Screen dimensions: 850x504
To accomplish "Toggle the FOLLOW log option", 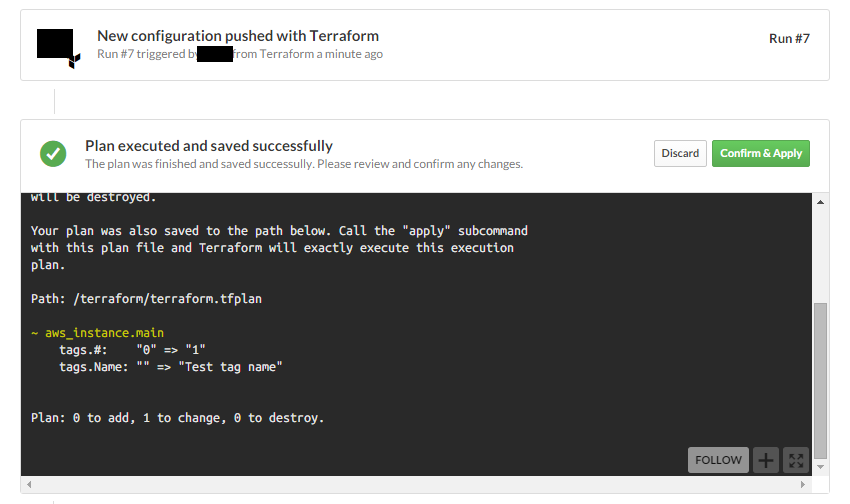I will click(x=718, y=460).
